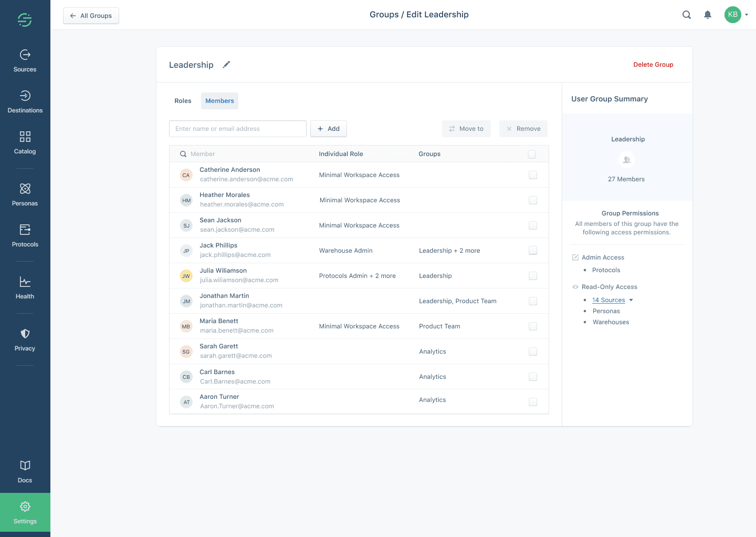Viewport: 756px width, 537px height.
Task: Open the Protocols panel
Action: (x=25, y=234)
